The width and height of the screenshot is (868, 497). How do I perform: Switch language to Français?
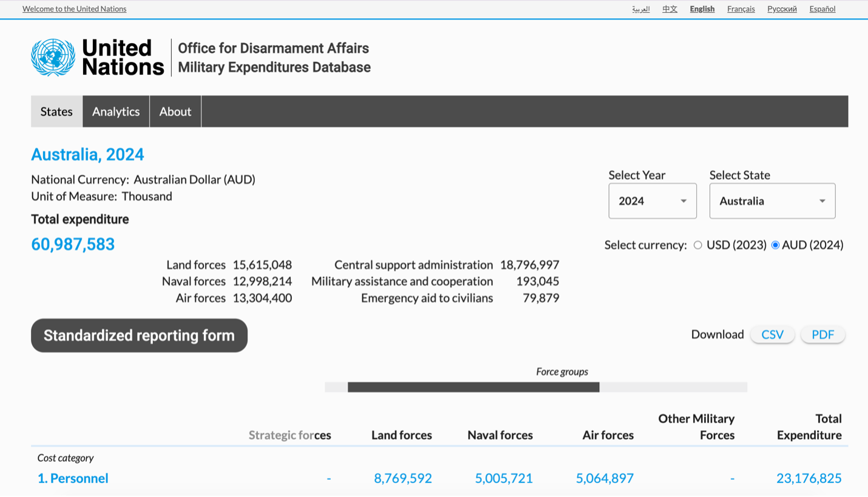(741, 9)
